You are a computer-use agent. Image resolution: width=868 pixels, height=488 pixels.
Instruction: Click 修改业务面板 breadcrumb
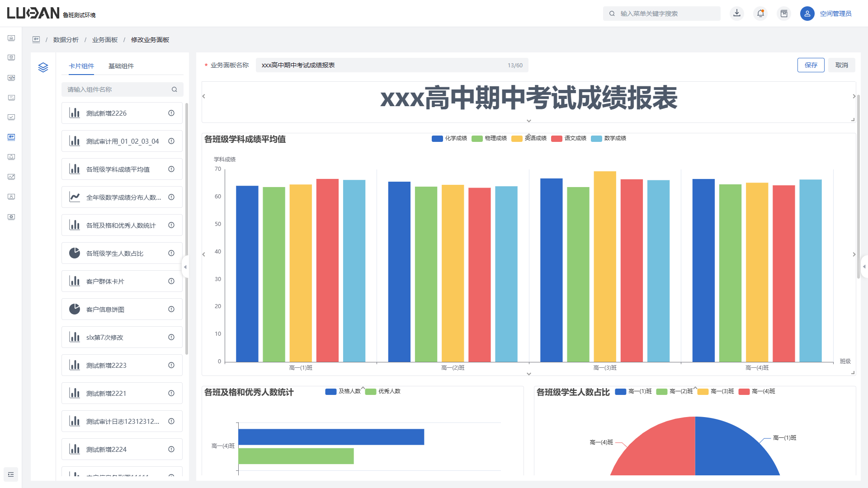coord(150,40)
